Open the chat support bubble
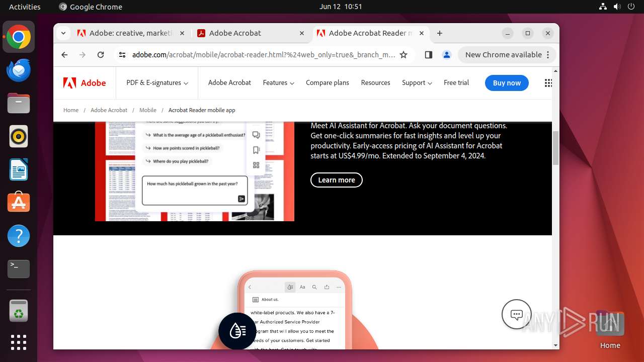 [x=517, y=314]
